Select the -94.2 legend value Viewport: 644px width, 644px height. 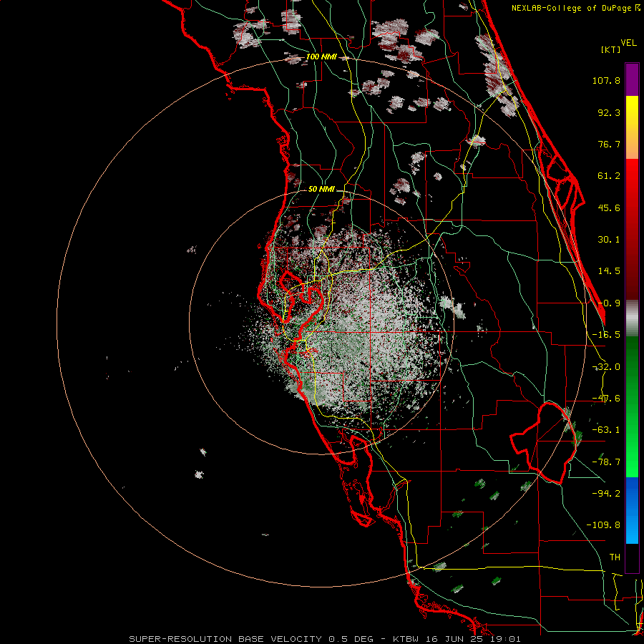point(606,493)
